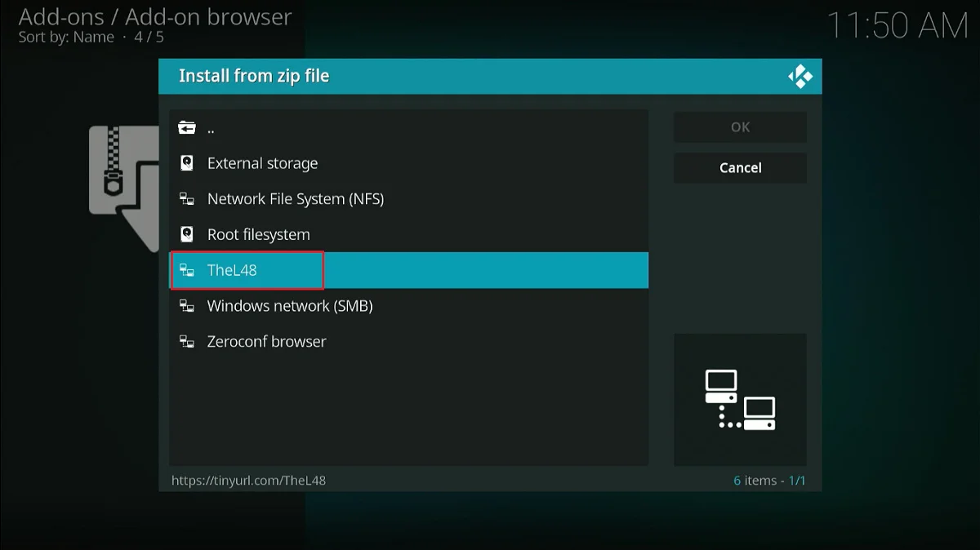Click the Network File System network icon

[x=187, y=199]
